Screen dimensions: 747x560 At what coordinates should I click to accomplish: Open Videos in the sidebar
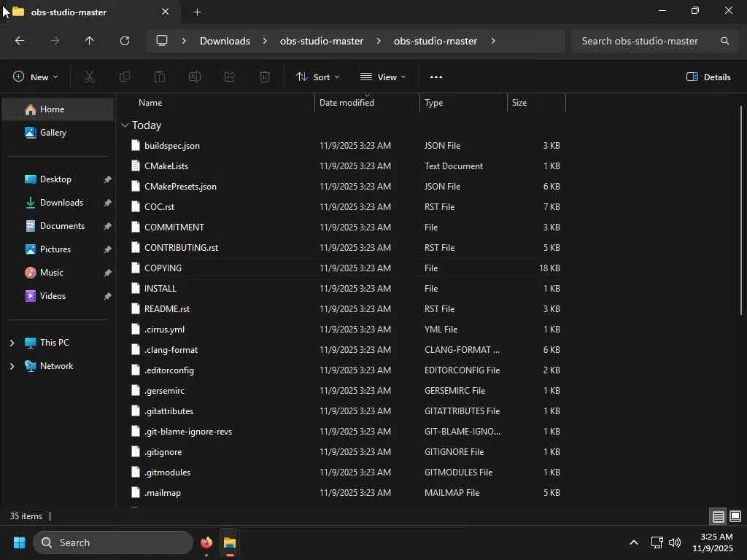tap(58, 296)
